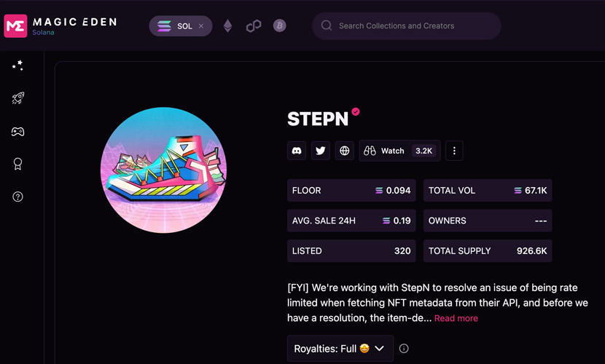Open the three-dot more options menu
This screenshot has width=605, height=364.
click(x=454, y=151)
